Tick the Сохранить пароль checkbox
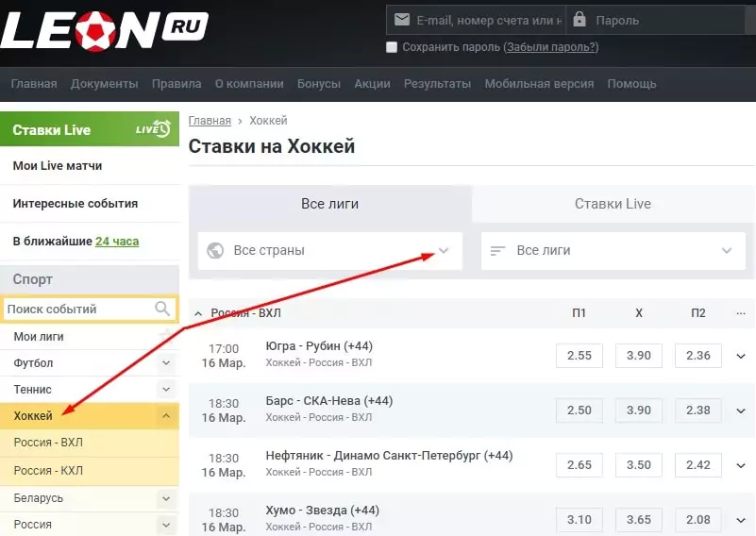Viewport: 756px width, 536px height. click(x=392, y=47)
